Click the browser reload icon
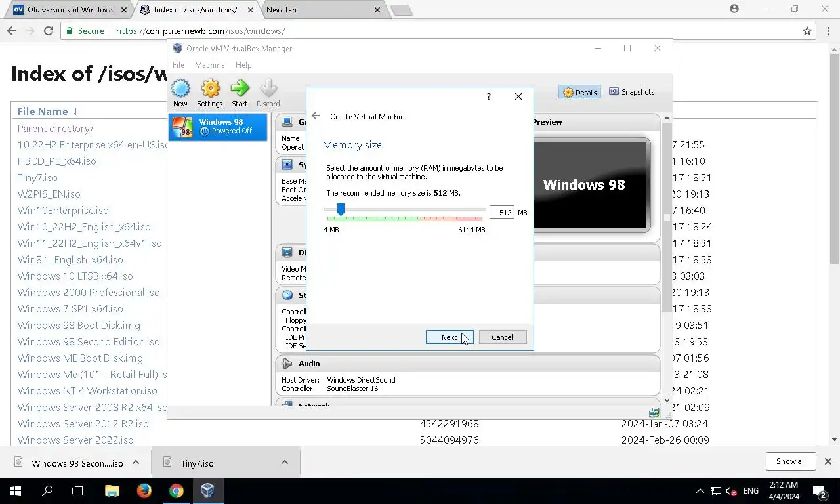840x504 pixels. point(48,31)
